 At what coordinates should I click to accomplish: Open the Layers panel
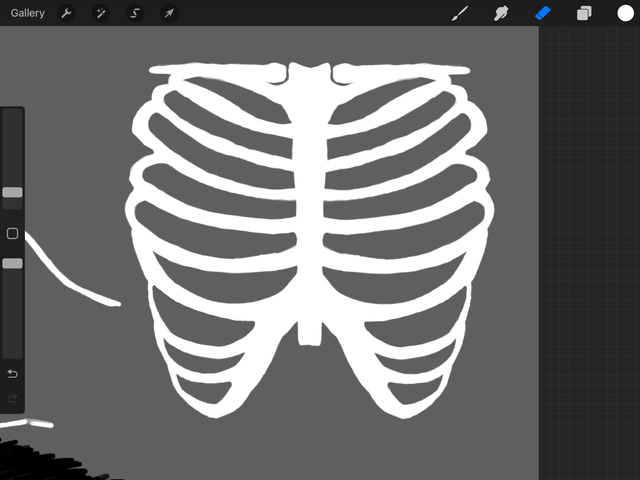[584, 13]
